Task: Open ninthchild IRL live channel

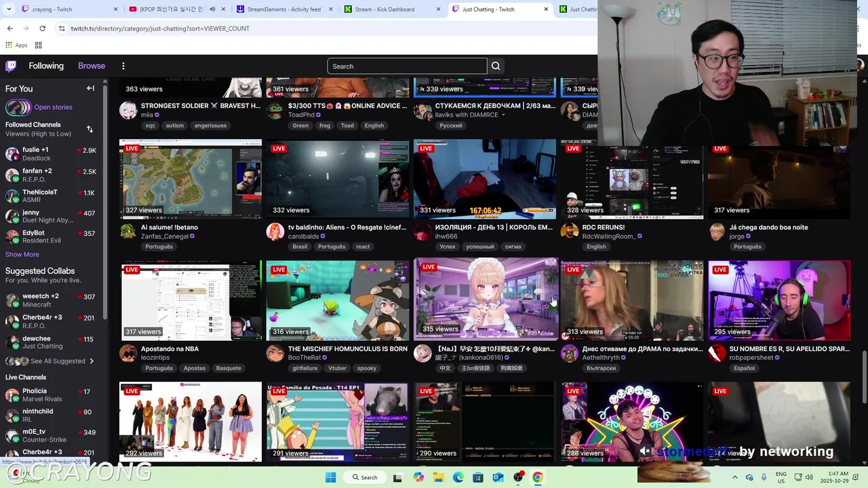Action: pos(51,415)
